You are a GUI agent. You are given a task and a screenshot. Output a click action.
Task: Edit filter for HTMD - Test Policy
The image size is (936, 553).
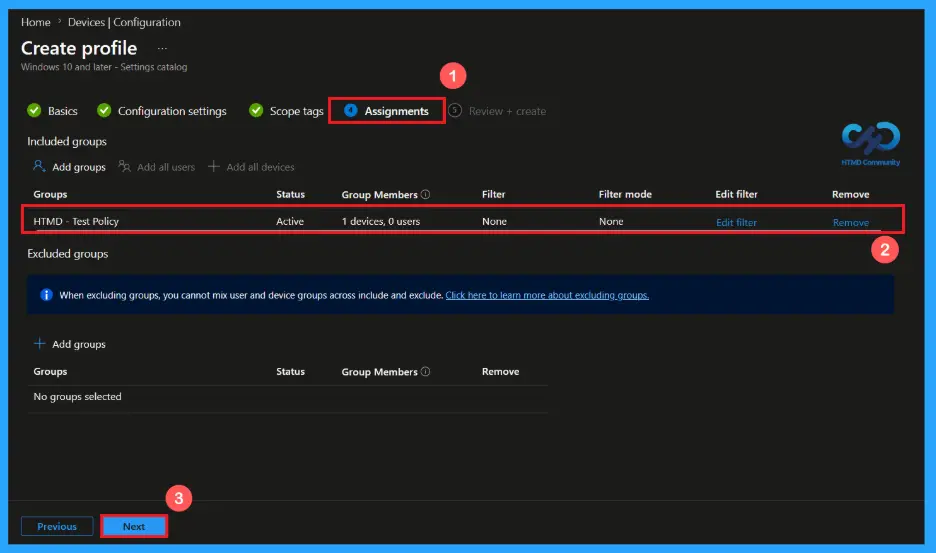point(736,222)
